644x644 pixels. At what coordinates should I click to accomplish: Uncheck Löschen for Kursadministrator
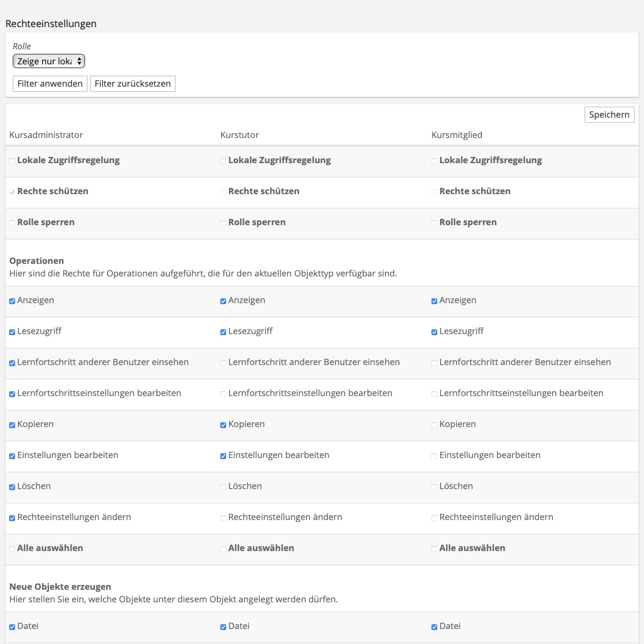point(12,487)
